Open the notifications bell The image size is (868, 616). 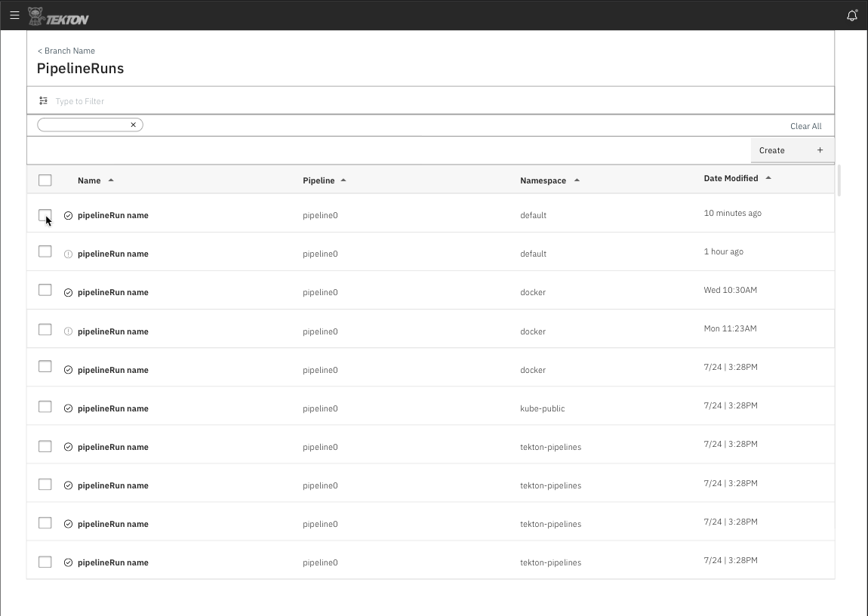[851, 15]
